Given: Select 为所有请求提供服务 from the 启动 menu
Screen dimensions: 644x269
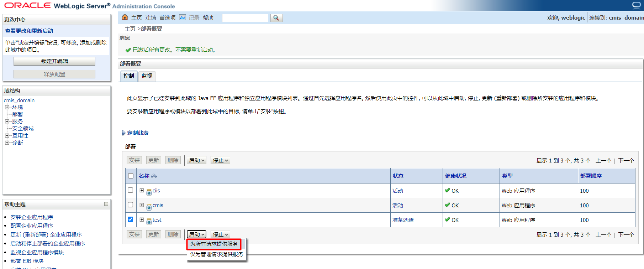Looking at the screenshot, I should click(214, 244).
